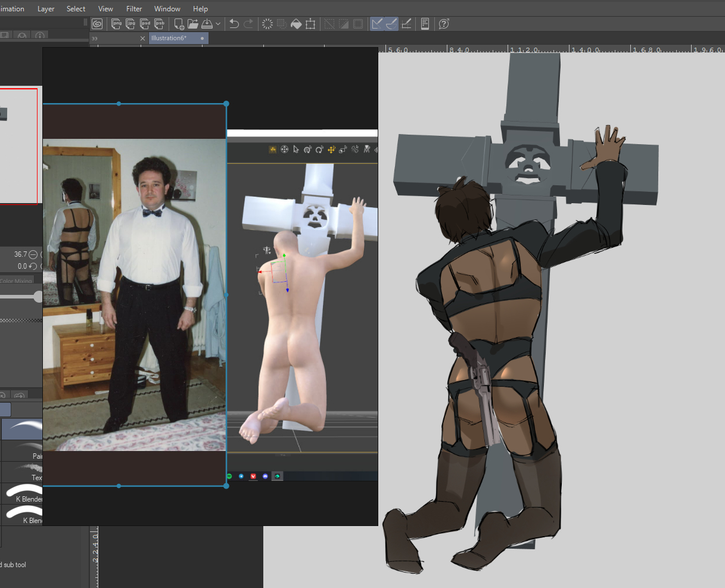Open the Window menu
Screen dimensions: 725x588
click(x=167, y=9)
